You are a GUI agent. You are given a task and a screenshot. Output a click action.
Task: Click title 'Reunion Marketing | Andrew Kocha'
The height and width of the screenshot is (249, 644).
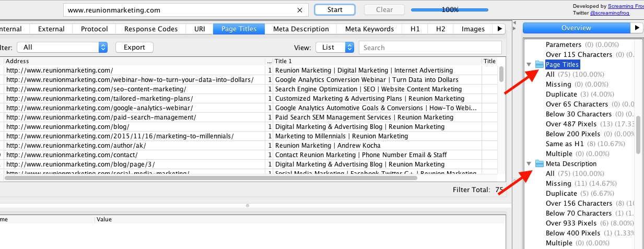coord(327,146)
